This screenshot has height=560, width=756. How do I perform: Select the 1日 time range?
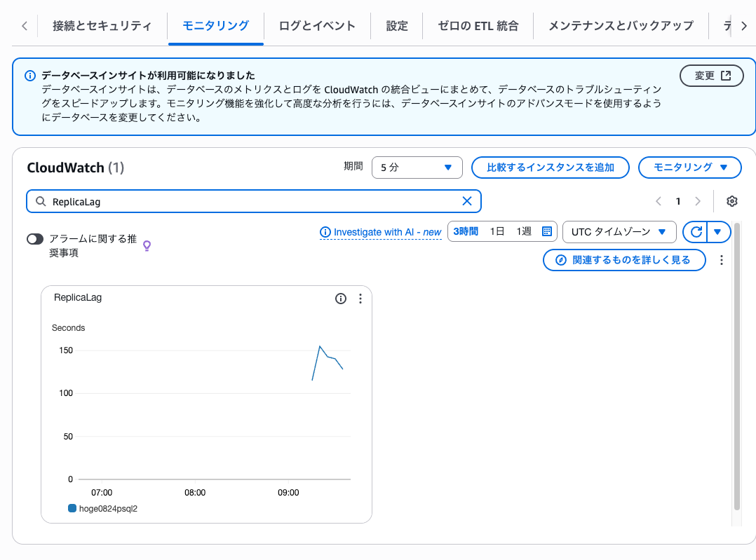[x=497, y=232]
